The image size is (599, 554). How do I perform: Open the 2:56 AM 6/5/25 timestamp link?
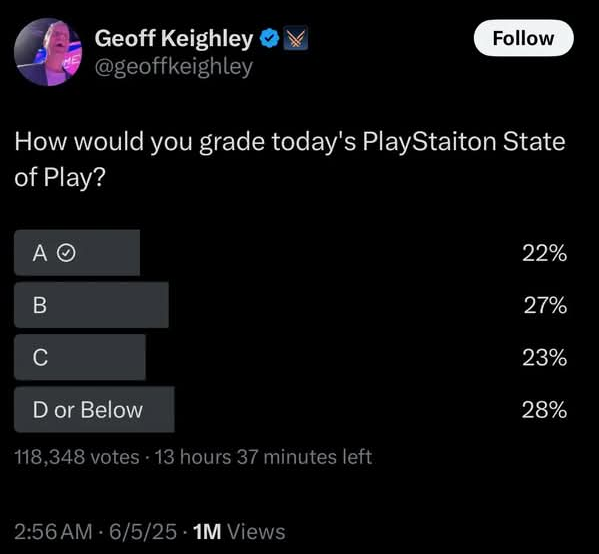click(x=96, y=532)
